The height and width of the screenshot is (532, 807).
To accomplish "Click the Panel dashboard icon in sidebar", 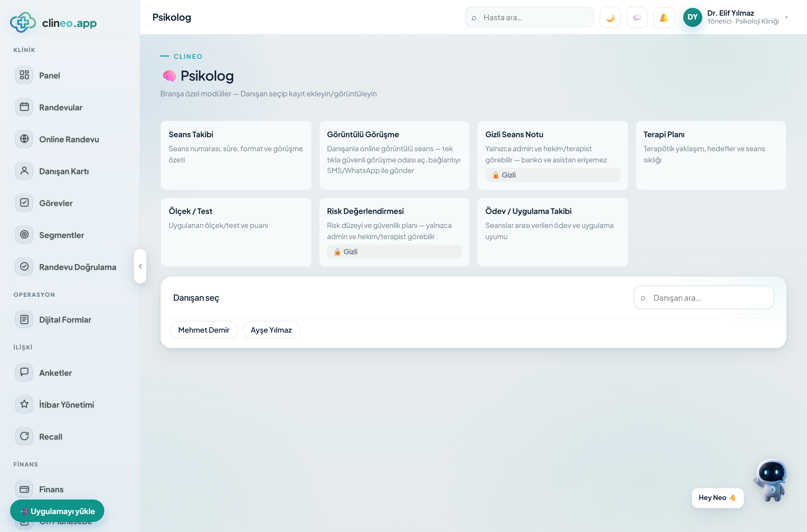I will [x=24, y=75].
